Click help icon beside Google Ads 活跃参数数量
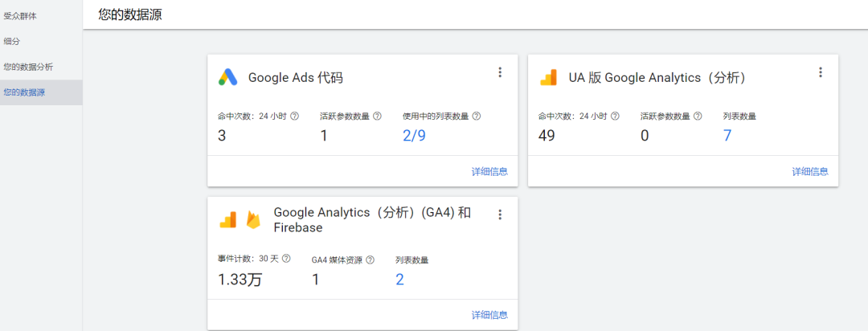 377,116
